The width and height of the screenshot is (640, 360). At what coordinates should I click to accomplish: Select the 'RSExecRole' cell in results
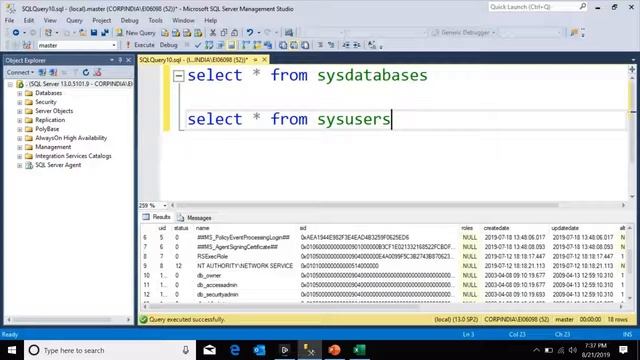tap(212, 256)
